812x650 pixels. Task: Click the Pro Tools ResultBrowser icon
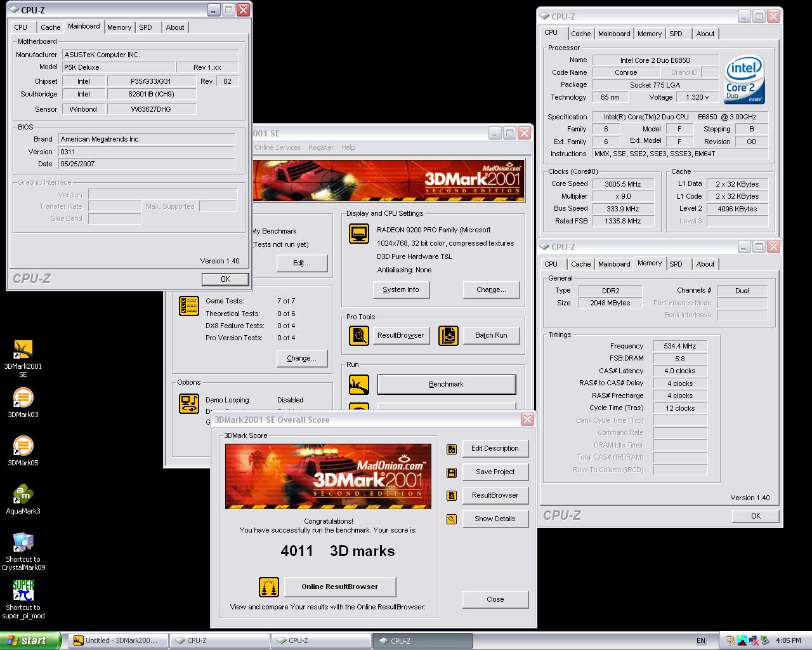click(359, 335)
